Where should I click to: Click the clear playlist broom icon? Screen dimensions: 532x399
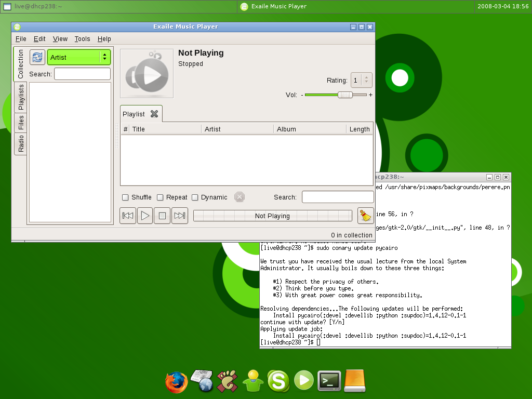pyautogui.click(x=366, y=216)
